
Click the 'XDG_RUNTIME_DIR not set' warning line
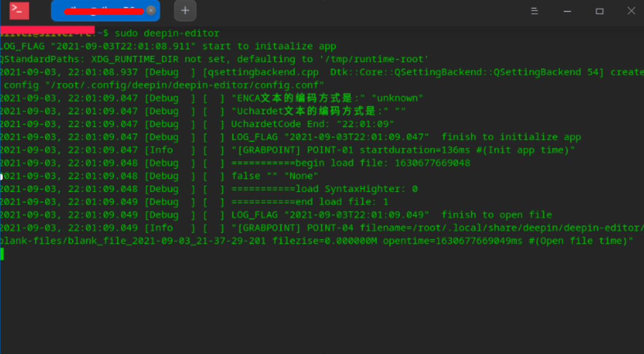[x=214, y=59]
